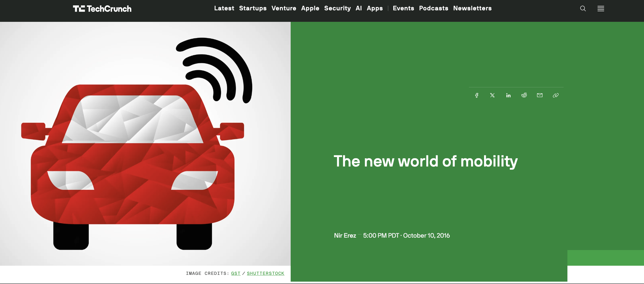Screen dimensions: 644x284
Task: Share the article on Facebook
Action: coord(476,95)
